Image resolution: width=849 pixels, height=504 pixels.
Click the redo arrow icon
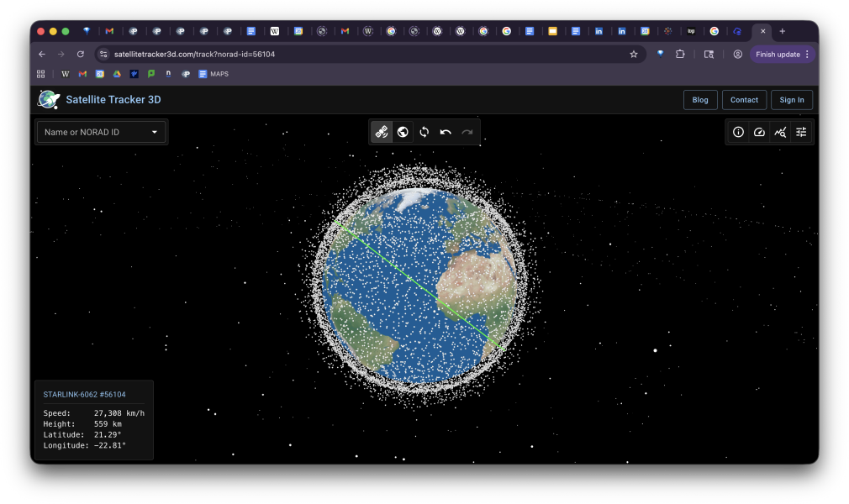pos(467,132)
